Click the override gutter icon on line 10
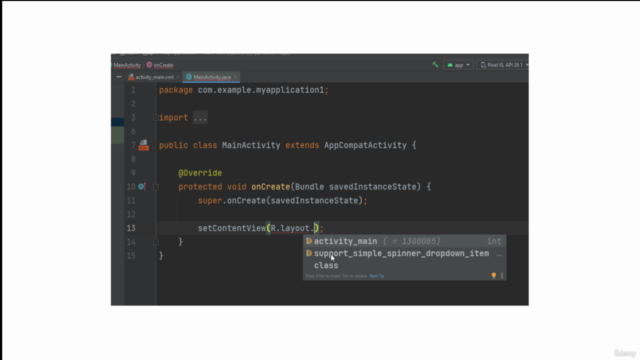Viewport: 640px width, 360px height. 142,187
